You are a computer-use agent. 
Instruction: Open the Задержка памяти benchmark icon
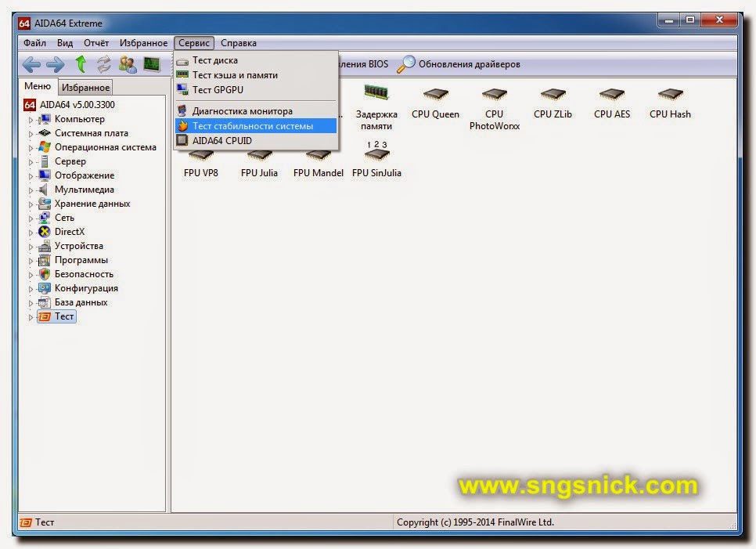point(376,92)
